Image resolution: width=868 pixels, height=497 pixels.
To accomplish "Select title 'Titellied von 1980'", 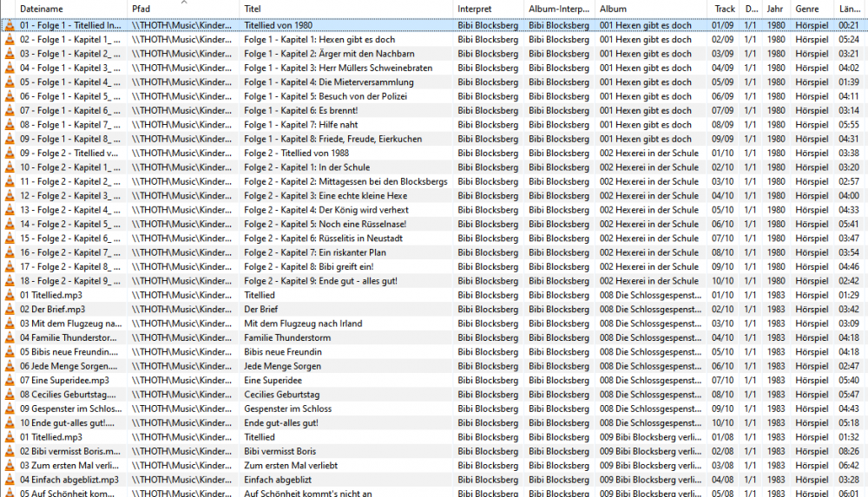I will click(279, 25).
